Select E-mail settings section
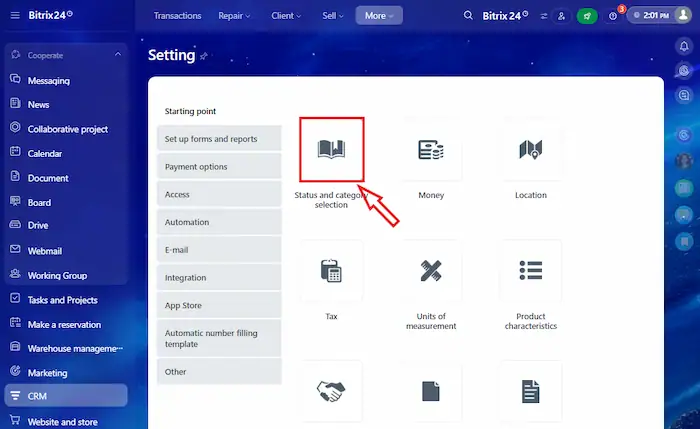This screenshot has width=700, height=429. click(x=219, y=250)
